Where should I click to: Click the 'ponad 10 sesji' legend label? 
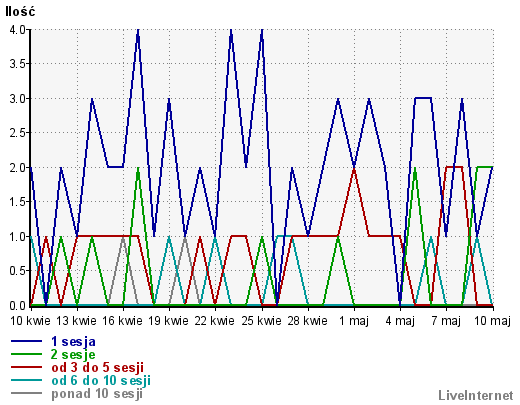(97, 394)
